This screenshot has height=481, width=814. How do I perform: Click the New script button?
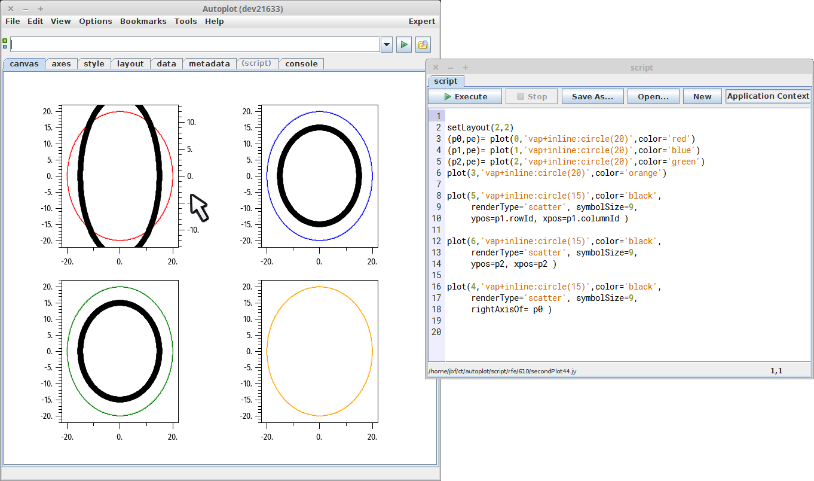[x=702, y=97]
